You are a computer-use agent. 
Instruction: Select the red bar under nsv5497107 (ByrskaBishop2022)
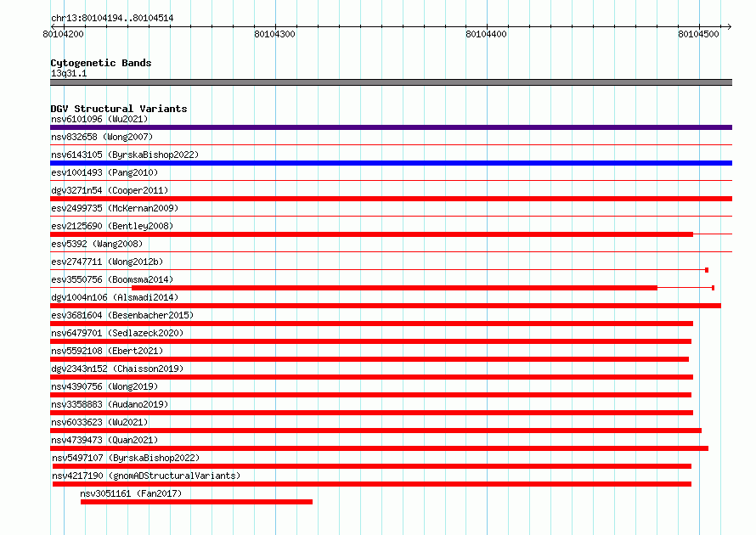(x=372, y=466)
